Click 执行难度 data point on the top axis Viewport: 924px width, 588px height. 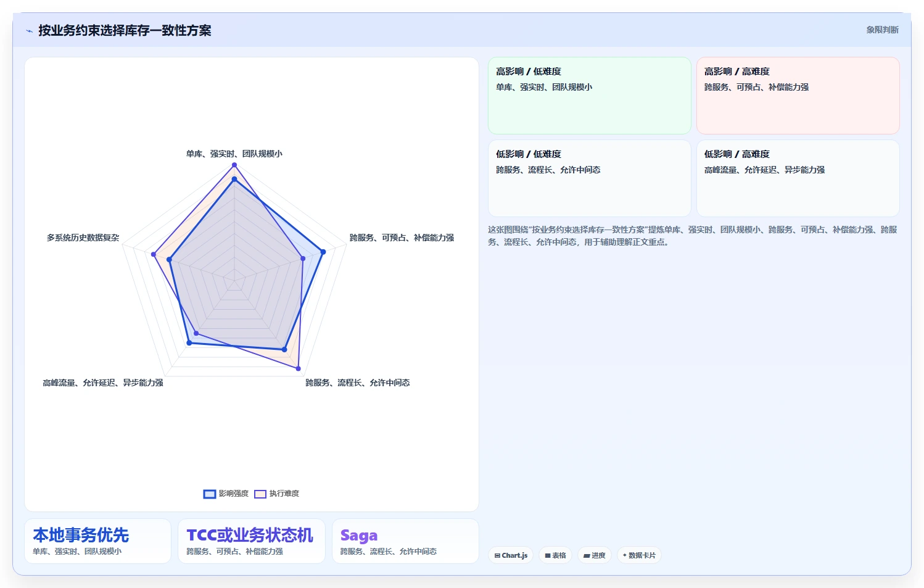point(234,165)
